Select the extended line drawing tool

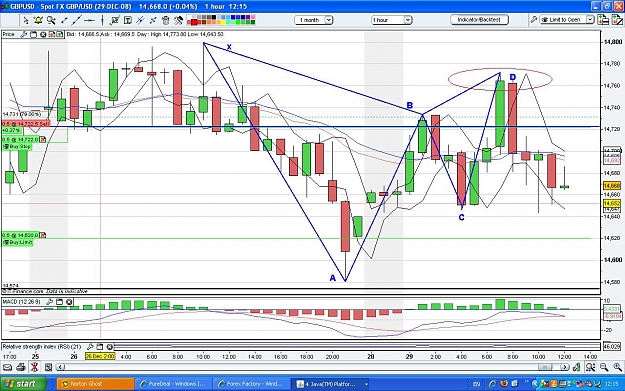point(77,20)
